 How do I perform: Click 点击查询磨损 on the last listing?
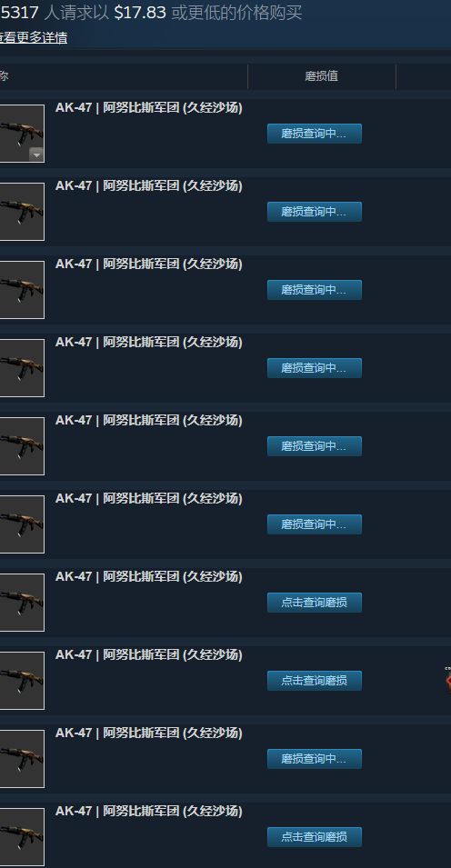click(314, 837)
